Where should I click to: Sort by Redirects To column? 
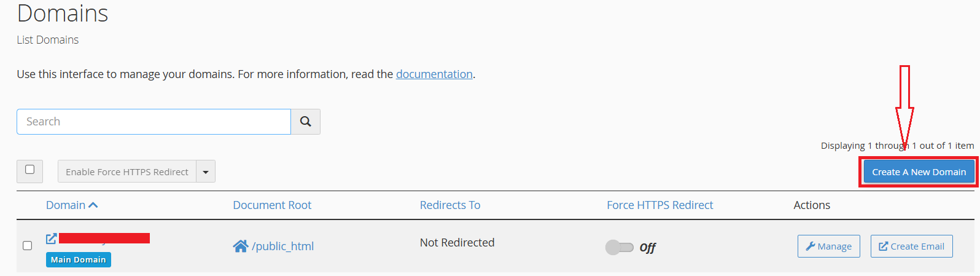pyautogui.click(x=450, y=205)
